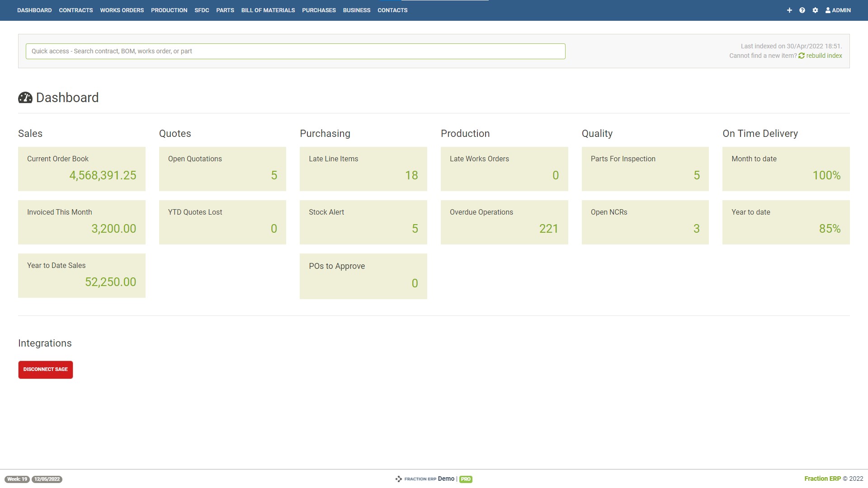The height and width of the screenshot is (488, 868).
Task: Click the Fraction ERP logo in footer
Action: click(x=416, y=479)
